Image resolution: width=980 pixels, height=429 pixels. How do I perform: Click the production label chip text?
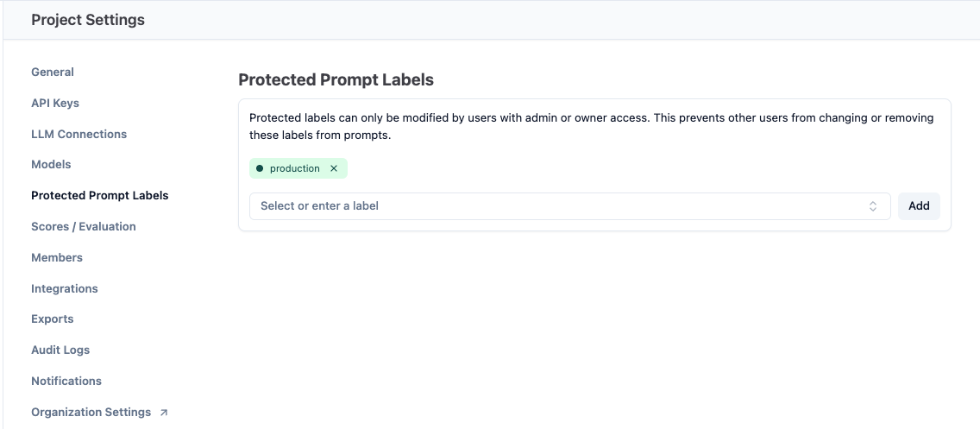pyautogui.click(x=295, y=168)
